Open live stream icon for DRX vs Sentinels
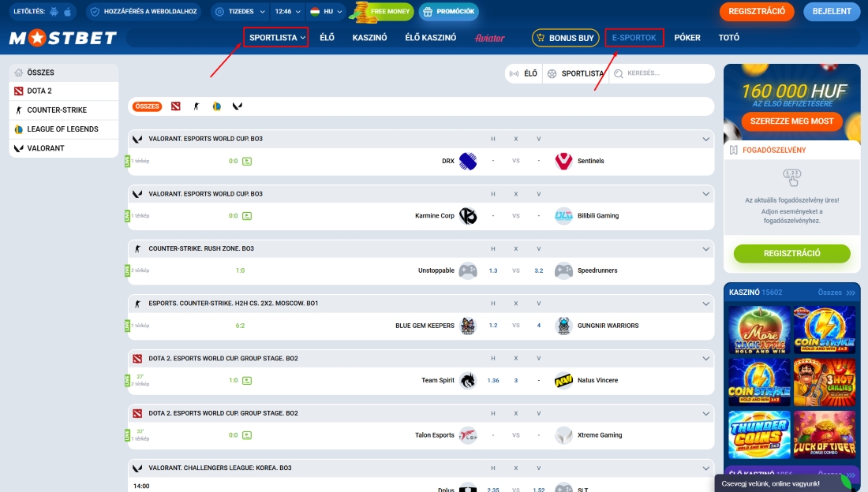This screenshot has width=868, height=492. click(247, 161)
